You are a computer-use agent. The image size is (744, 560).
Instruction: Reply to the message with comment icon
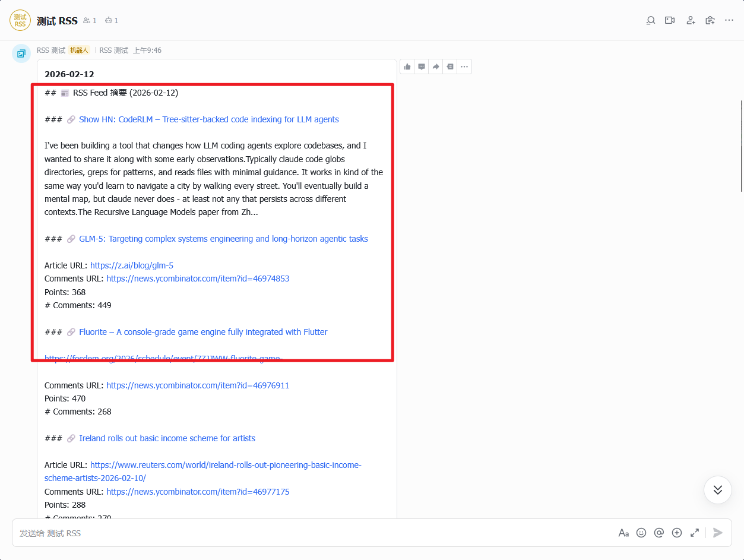tap(422, 67)
